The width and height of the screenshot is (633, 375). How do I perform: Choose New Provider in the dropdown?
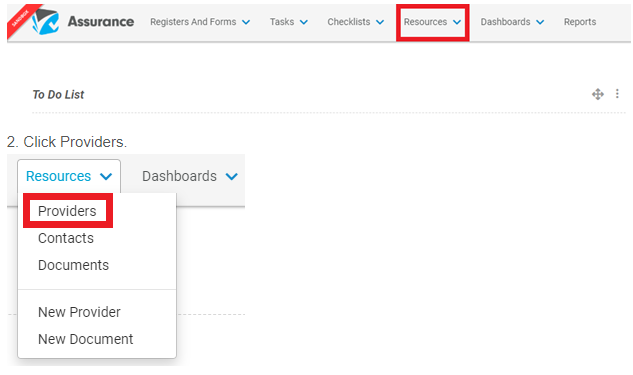(x=79, y=312)
